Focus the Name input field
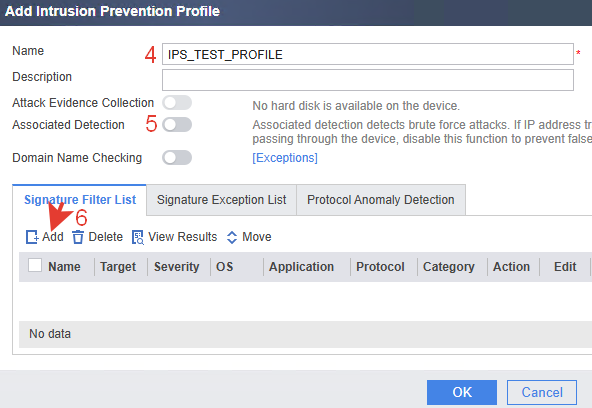Screen dimensions: 592x408 368,54
